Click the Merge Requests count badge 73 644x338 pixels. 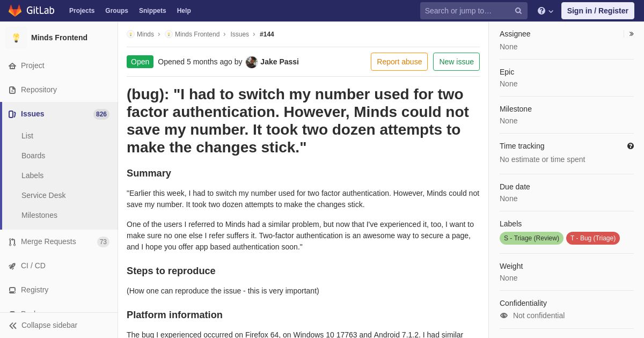[103, 242]
